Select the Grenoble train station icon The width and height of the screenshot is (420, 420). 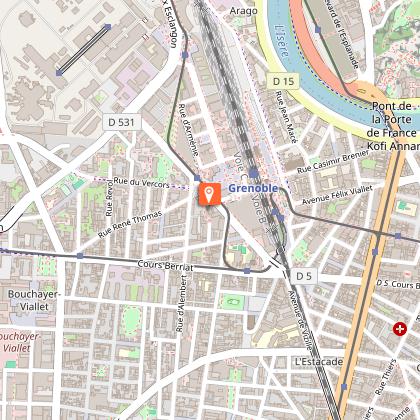(253, 173)
